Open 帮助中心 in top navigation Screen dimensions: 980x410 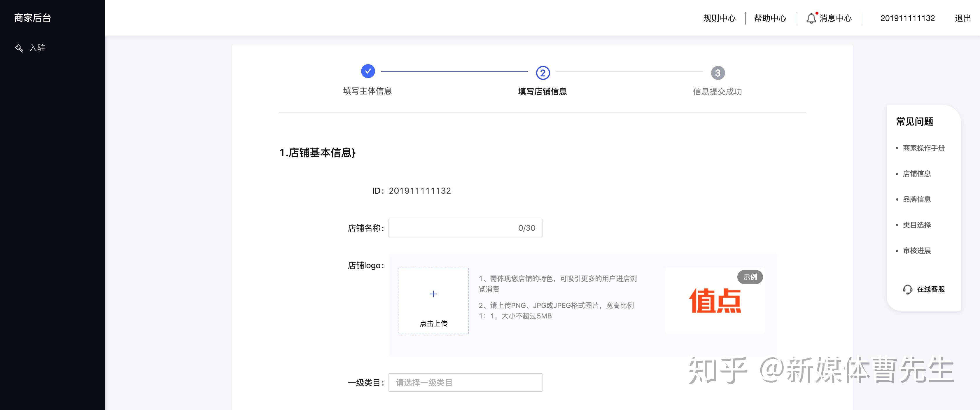pyautogui.click(x=770, y=18)
